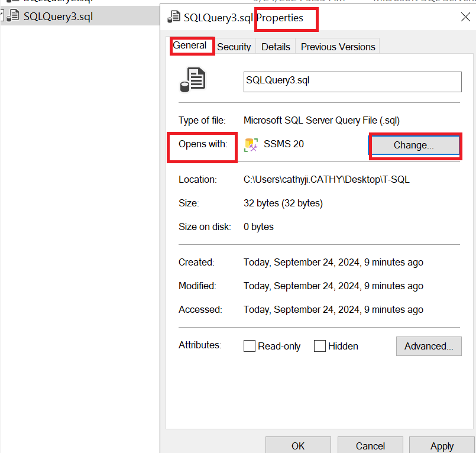Open Advanced attributes settings
The image size is (476, 453).
pos(429,346)
